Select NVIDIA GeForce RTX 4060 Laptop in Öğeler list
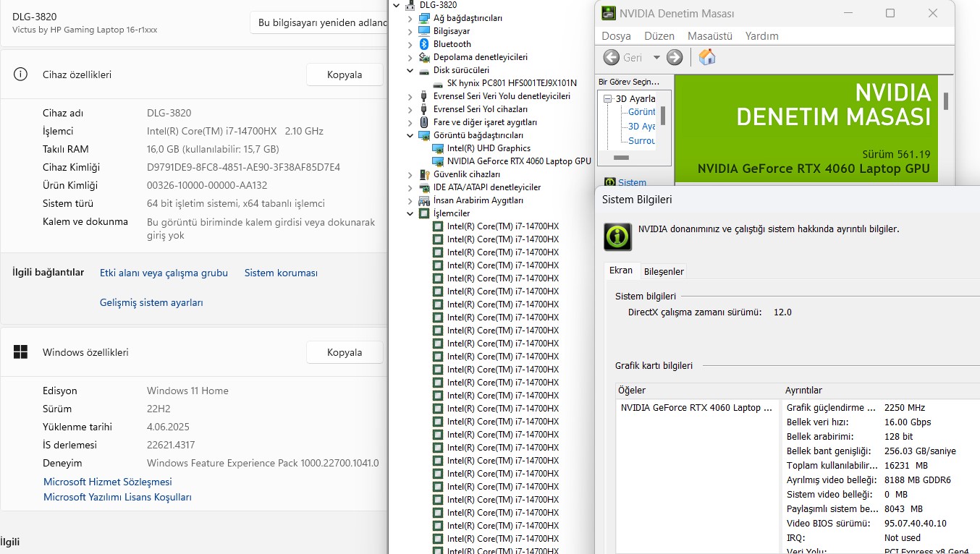The image size is (980, 554). click(x=696, y=407)
